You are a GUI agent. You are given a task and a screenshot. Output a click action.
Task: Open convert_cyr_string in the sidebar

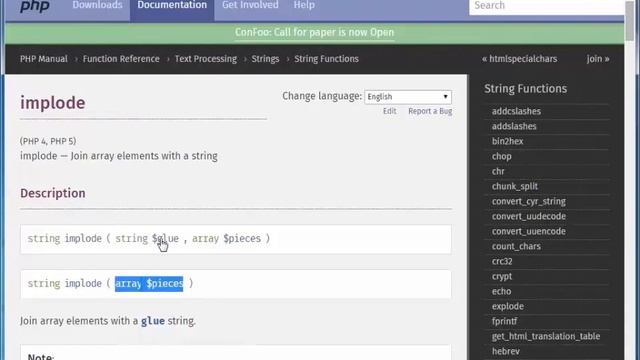(529, 202)
